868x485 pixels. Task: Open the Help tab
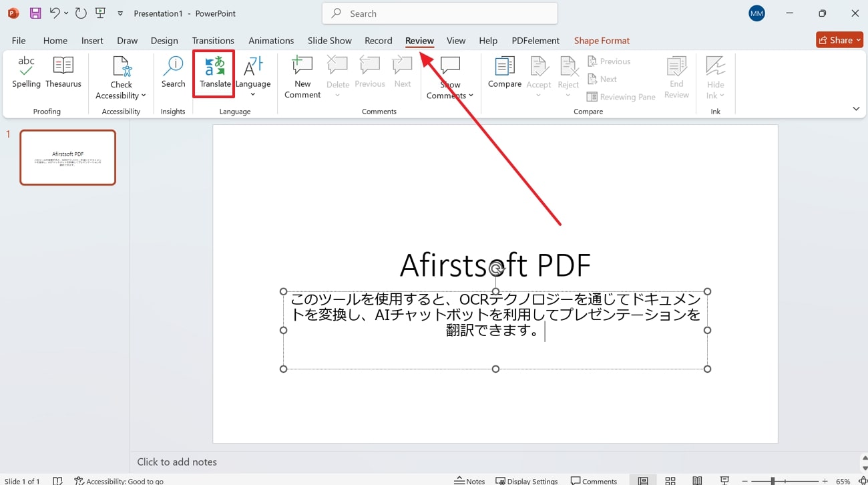(x=488, y=41)
